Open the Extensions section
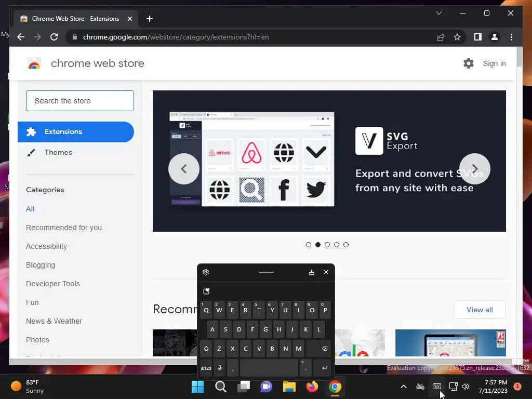The height and width of the screenshot is (399, 532). [76, 131]
